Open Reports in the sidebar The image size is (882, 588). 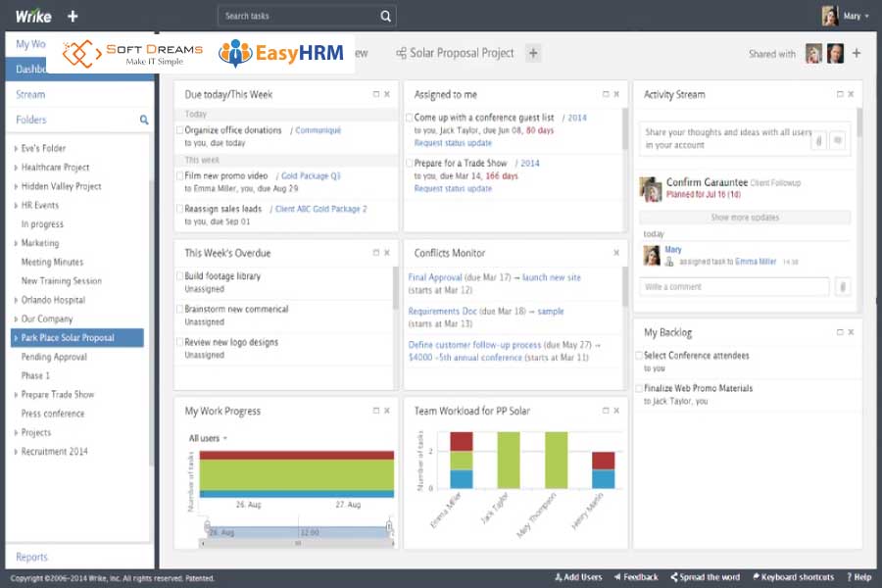click(x=31, y=557)
